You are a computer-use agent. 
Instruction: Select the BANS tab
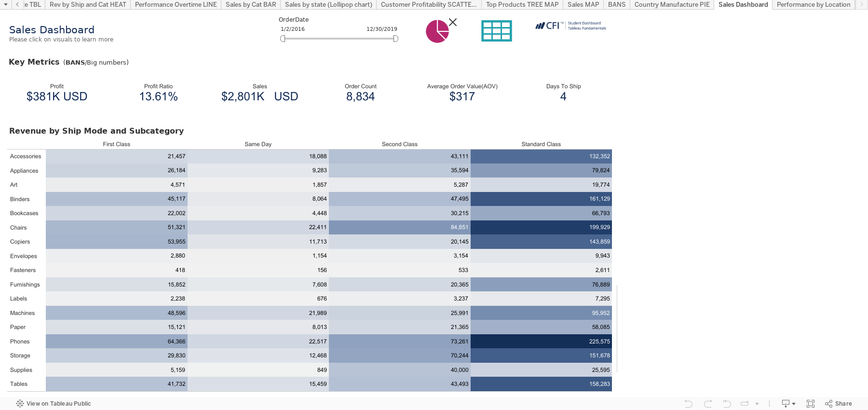pyautogui.click(x=617, y=4)
